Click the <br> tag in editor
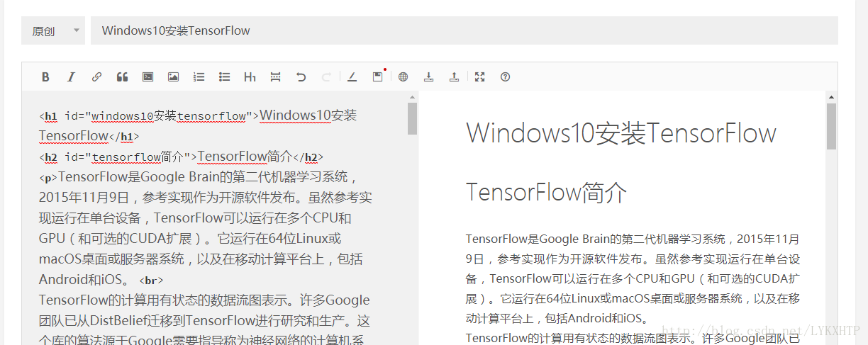868x345 pixels. (151, 280)
